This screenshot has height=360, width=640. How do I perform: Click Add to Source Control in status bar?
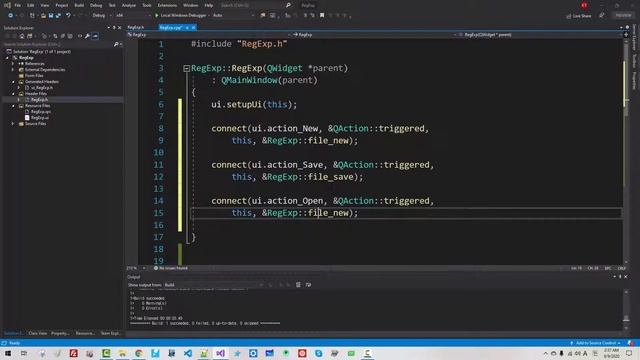[x=595, y=343]
